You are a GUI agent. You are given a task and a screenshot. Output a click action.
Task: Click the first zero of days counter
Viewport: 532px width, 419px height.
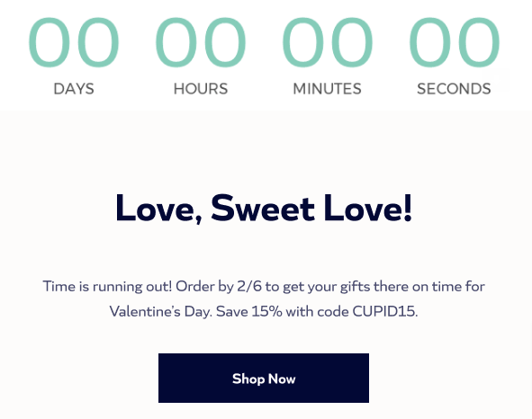[x=50, y=42]
